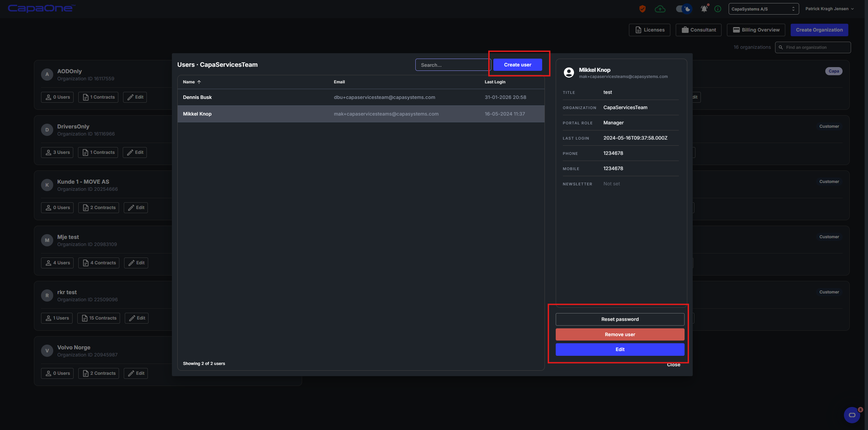Screen dimensions: 868x430
Task: Click Create Organization
Action: point(819,30)
